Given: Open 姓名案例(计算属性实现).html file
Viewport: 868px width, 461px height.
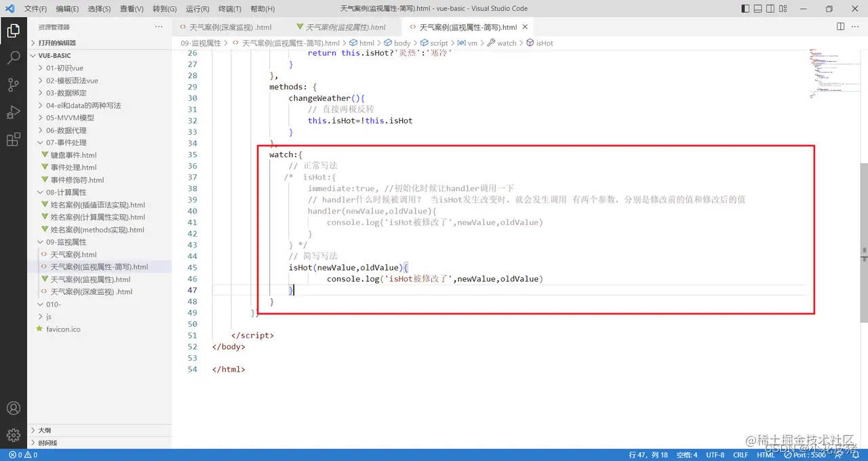Looking at the screenshot, I should (99, 217).
